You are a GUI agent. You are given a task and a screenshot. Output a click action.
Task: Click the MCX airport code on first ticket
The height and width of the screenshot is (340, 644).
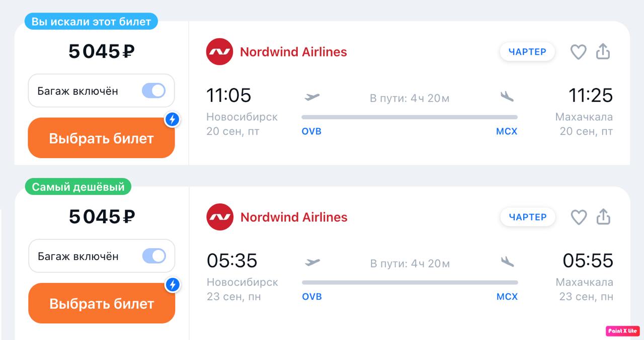coord(507,131)
